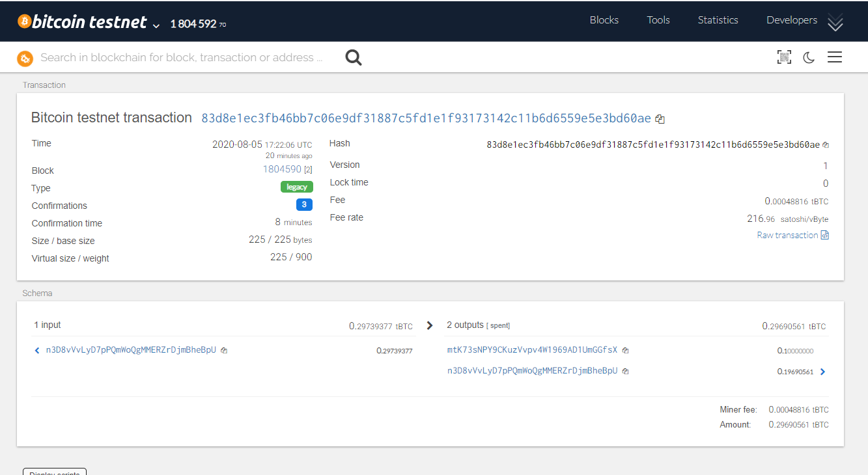Open block 1804590 link

pyautogui.click(x=282, y=169)
